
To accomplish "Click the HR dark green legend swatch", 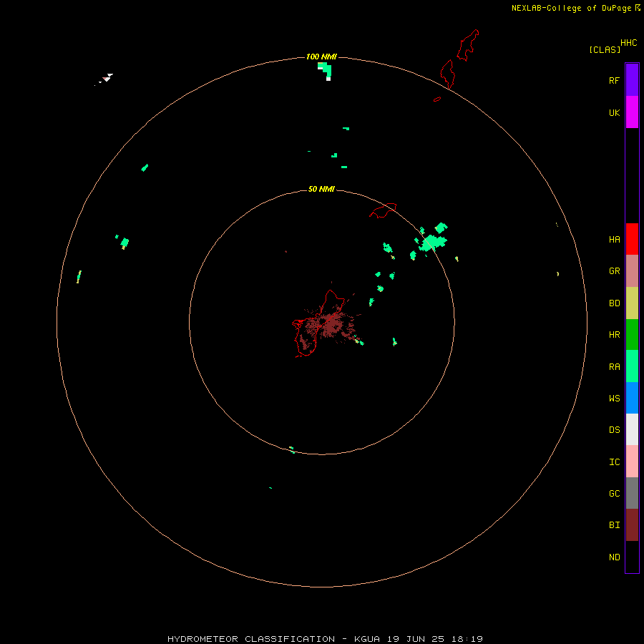I will tap(632, 335).
